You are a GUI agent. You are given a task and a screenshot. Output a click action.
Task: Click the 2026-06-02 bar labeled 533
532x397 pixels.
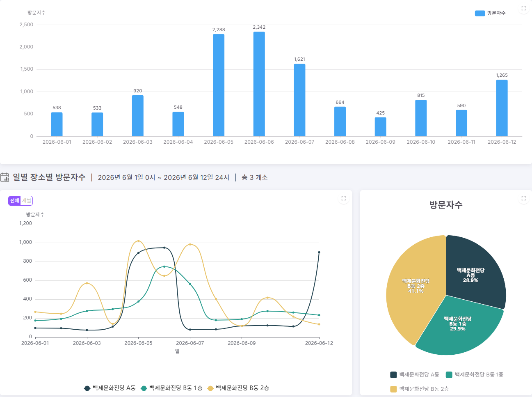[x=97, y=124]
